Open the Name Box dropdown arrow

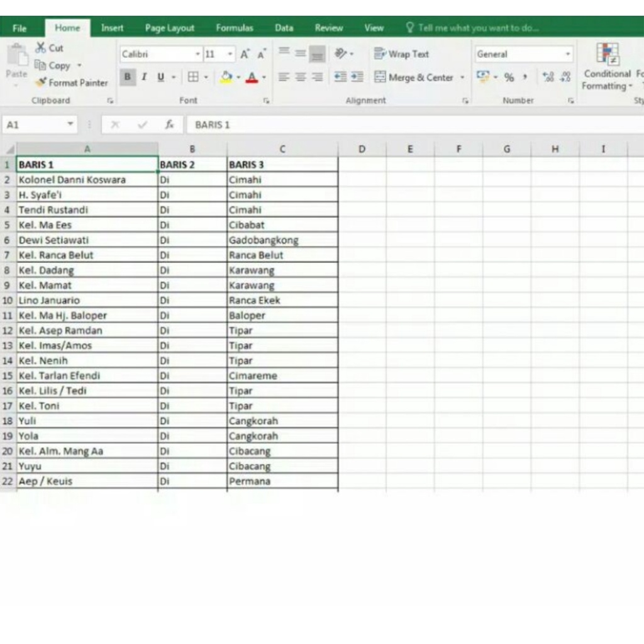point(70,124)
